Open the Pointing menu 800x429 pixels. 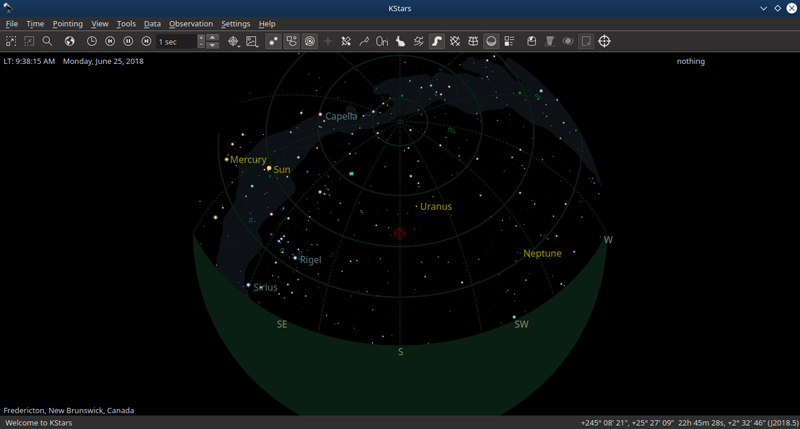click(x=67, y=23)
